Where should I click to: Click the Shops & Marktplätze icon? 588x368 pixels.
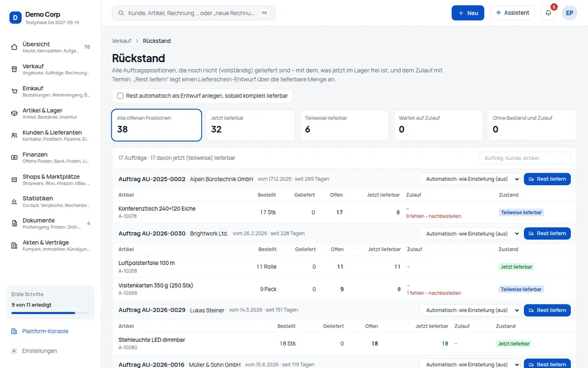14,180
